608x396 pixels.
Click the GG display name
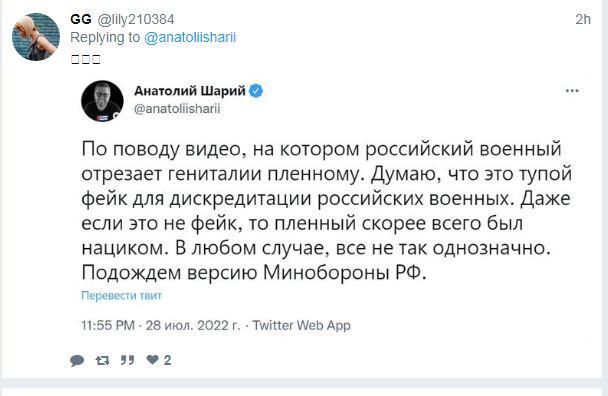tap(81, 19)
